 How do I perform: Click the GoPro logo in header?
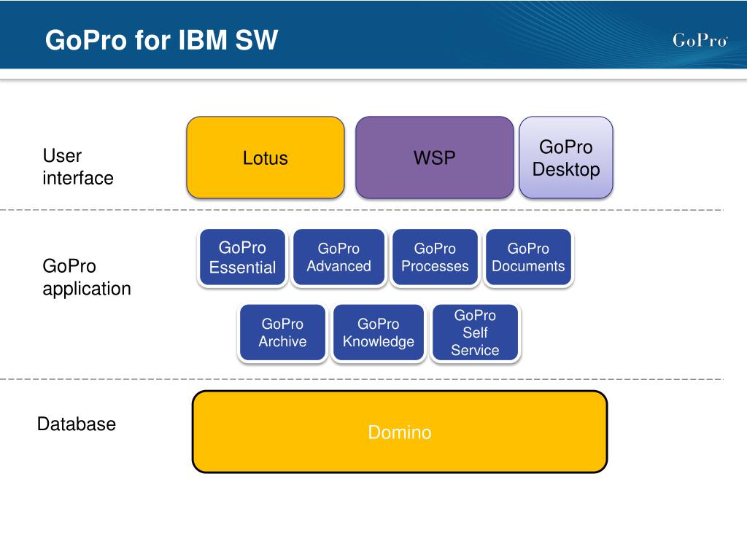pos(700,40)
